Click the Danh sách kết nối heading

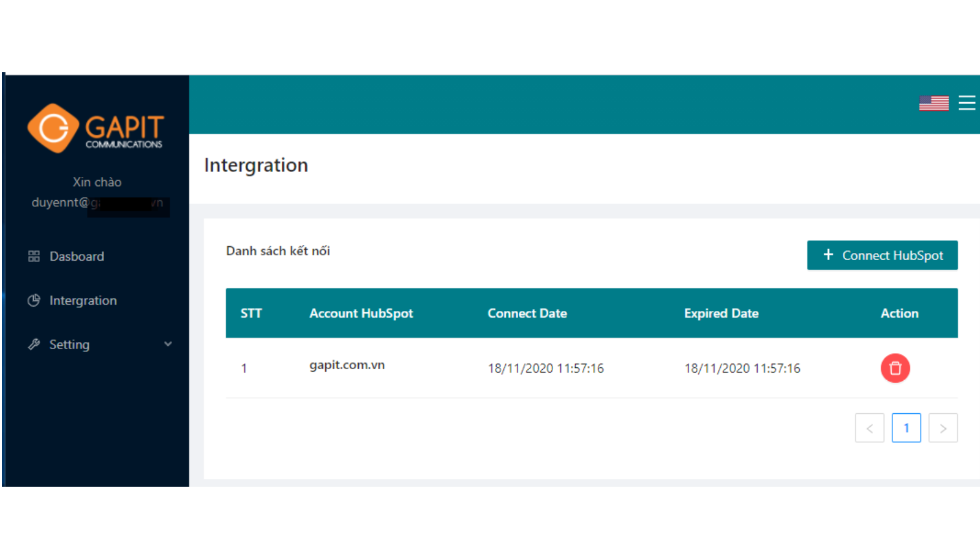click(277, 250)
